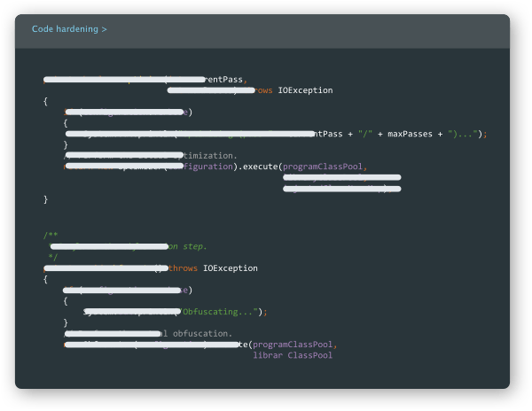This screenshot has height=411, width=532.
Task: Click 'programClassPool,' after execute(
Action: (x=325, y=167)
